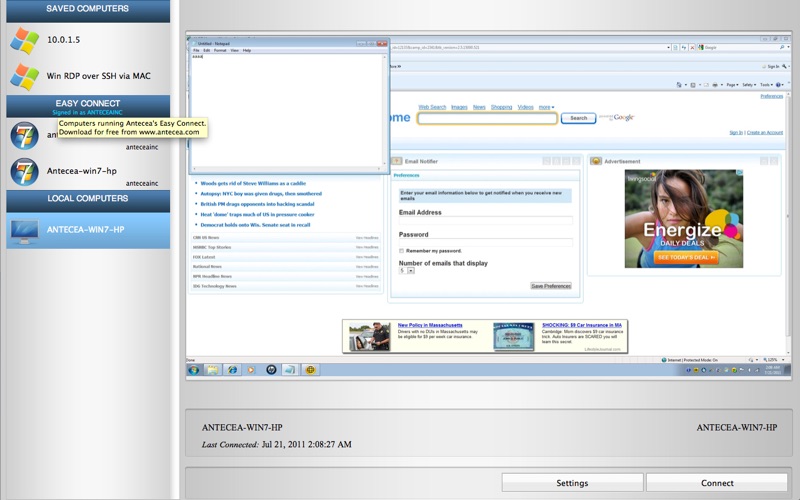The image size is (800, 500).
Task: Click the Windows 7 icon beside Antecea-win7-hp
Action: coord(23,170)
